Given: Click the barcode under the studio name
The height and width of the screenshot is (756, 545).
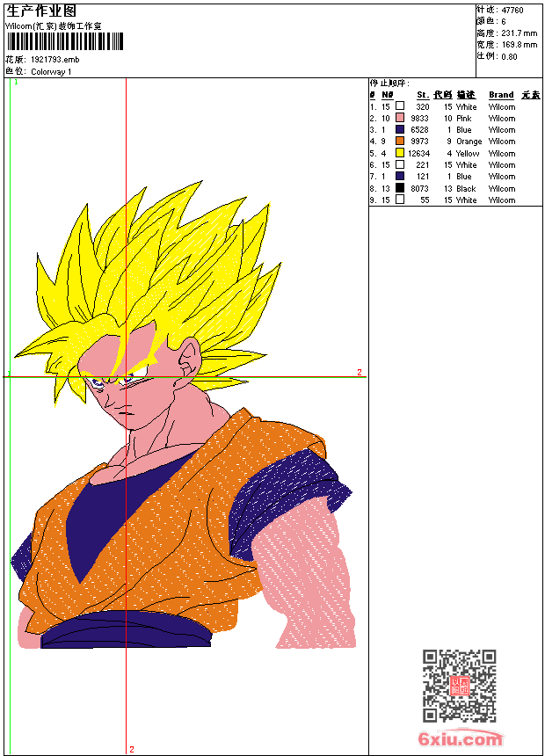Looking at the screenshot, I should pyautogui.click(x=65, y=41).
